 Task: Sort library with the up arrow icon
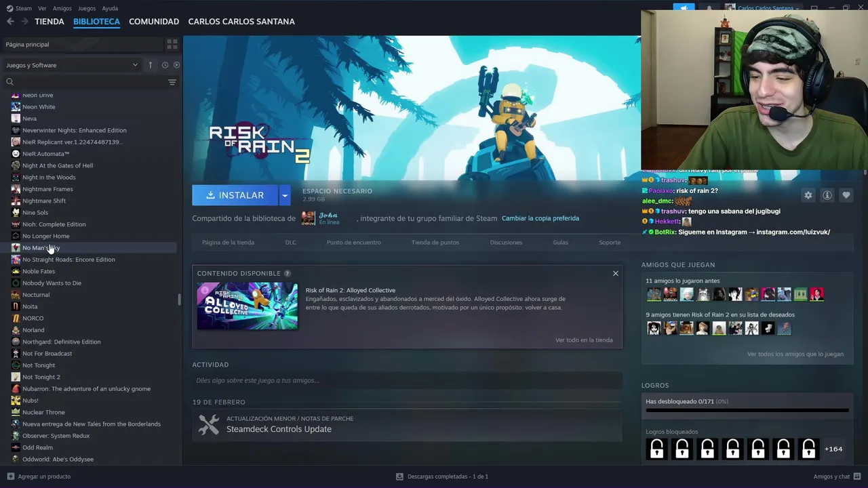click(x=151, y=65)
